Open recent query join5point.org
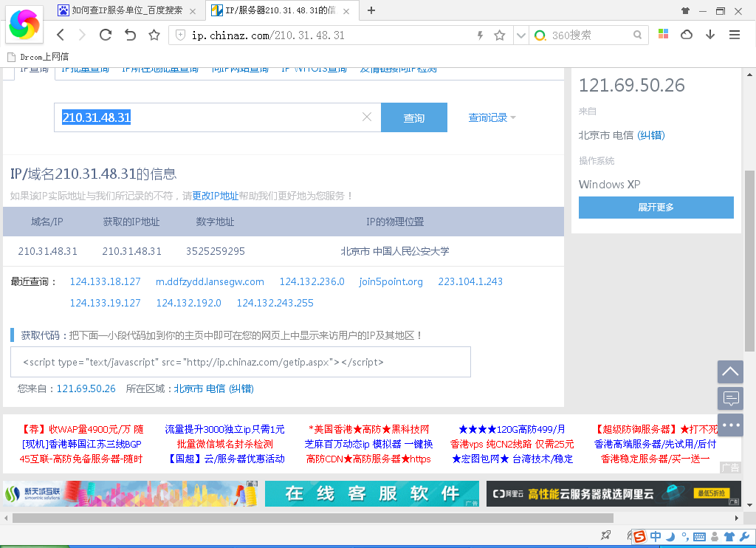 [391, 281]
